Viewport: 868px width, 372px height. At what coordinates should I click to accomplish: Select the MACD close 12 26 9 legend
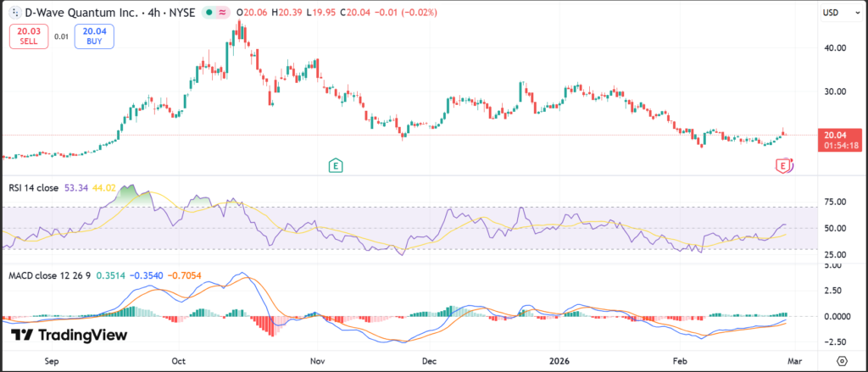coord(49,275)
